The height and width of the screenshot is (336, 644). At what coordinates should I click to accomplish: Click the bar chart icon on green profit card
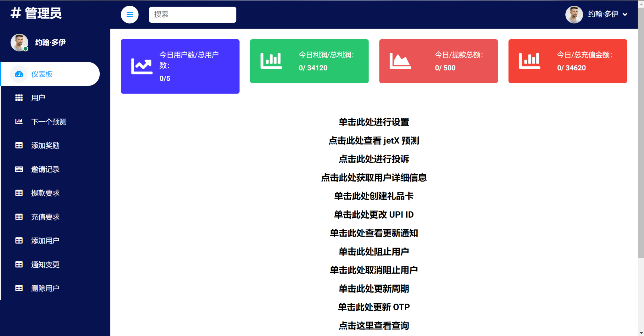pyautogui.click(x=271, y=61)
